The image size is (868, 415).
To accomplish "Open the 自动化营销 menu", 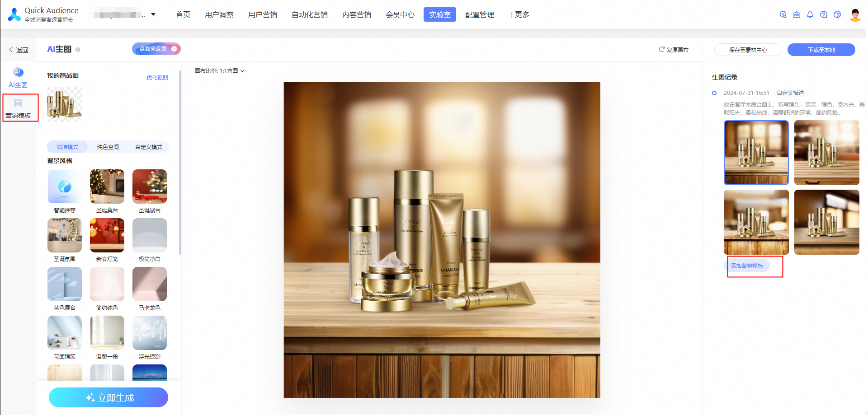I will click(310, 15).
